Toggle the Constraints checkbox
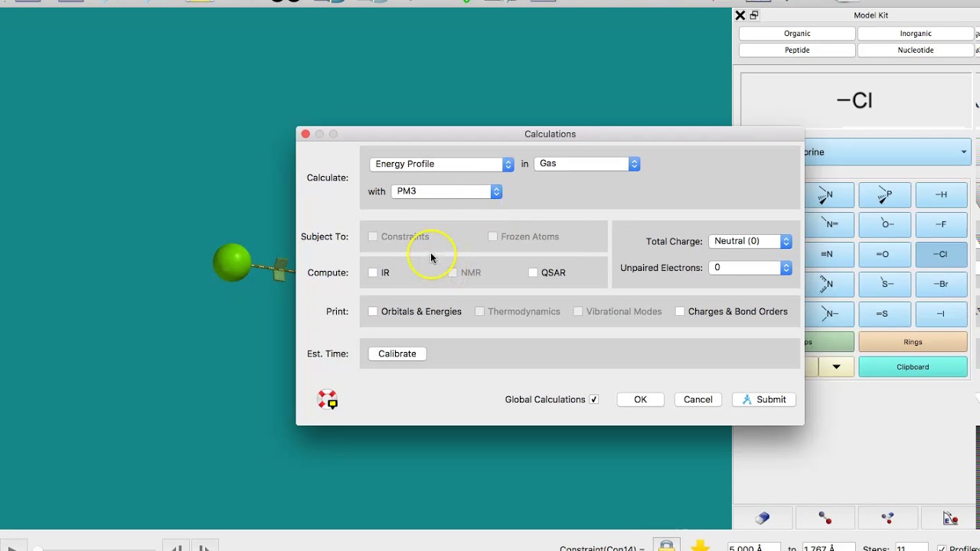The image size is (980, 551). (x=373, y=236)
